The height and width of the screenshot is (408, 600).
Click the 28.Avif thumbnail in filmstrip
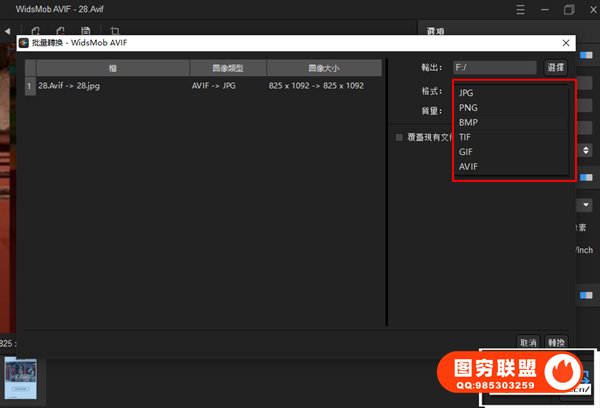tap(20, 380)
